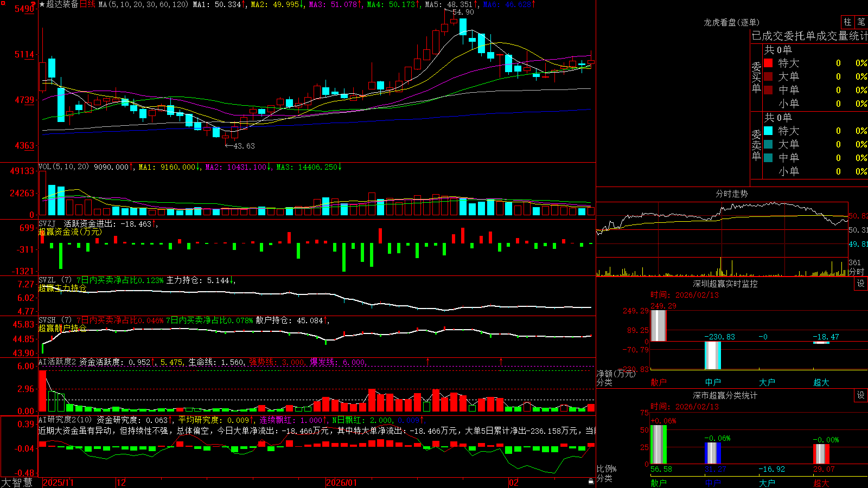Click the AI活跃度2 indicator label

[x=58, y=362]
